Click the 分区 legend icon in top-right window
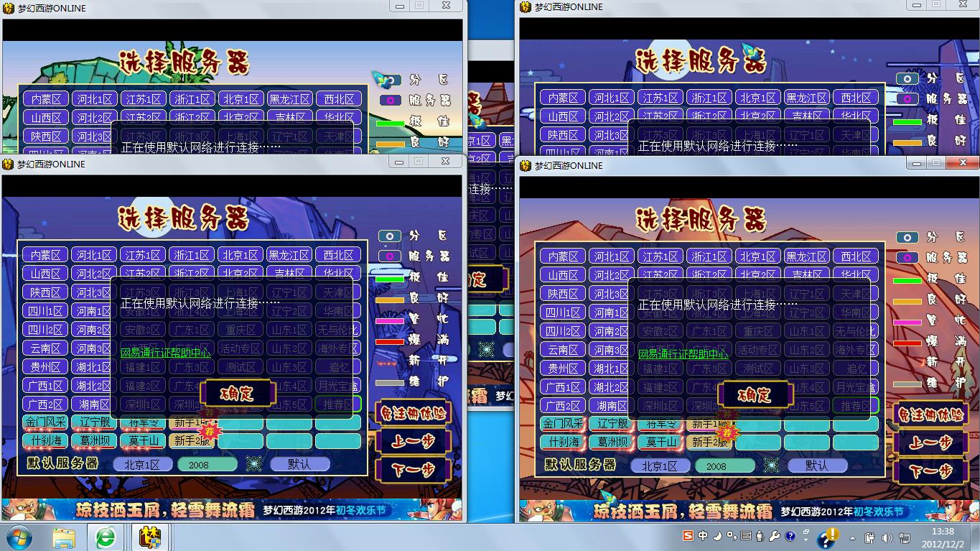980x551 pixels. [x=907, y=78]
